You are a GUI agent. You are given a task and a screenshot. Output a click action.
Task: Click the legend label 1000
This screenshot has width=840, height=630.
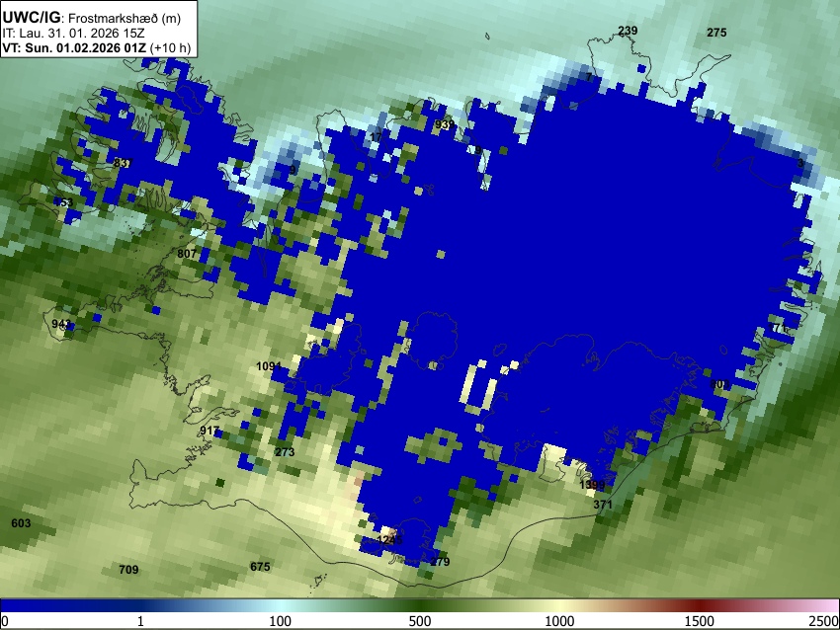coord(559,621)
